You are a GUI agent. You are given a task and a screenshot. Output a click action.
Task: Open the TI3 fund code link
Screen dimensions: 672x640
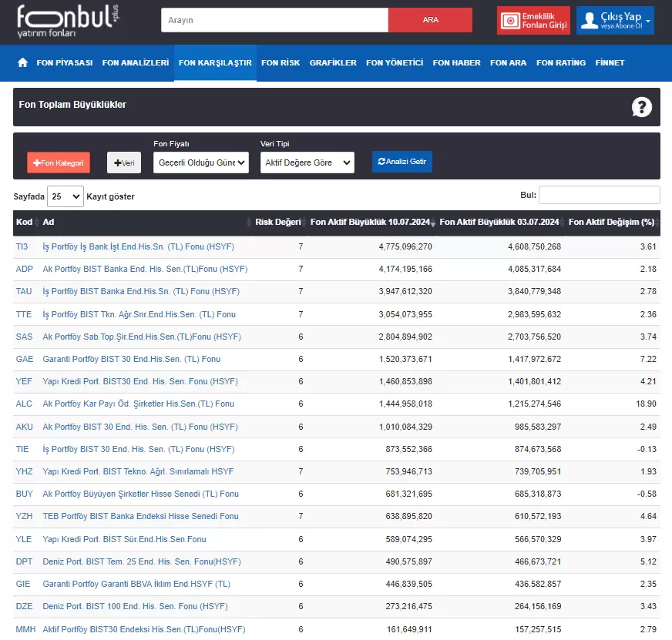(x=22, y=246)
